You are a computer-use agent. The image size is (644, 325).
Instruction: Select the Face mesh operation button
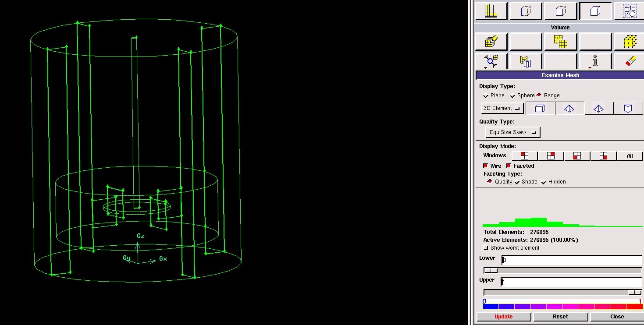click(x=560, y=11)
